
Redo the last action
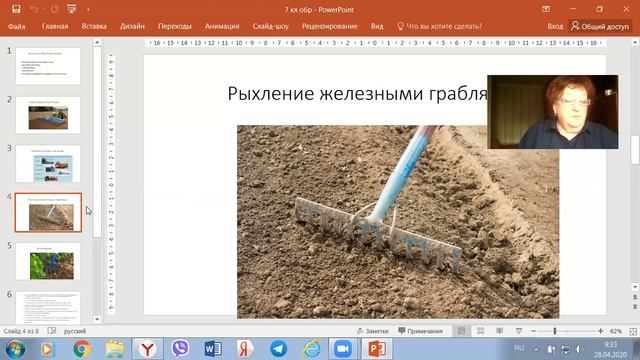[54, 9]
